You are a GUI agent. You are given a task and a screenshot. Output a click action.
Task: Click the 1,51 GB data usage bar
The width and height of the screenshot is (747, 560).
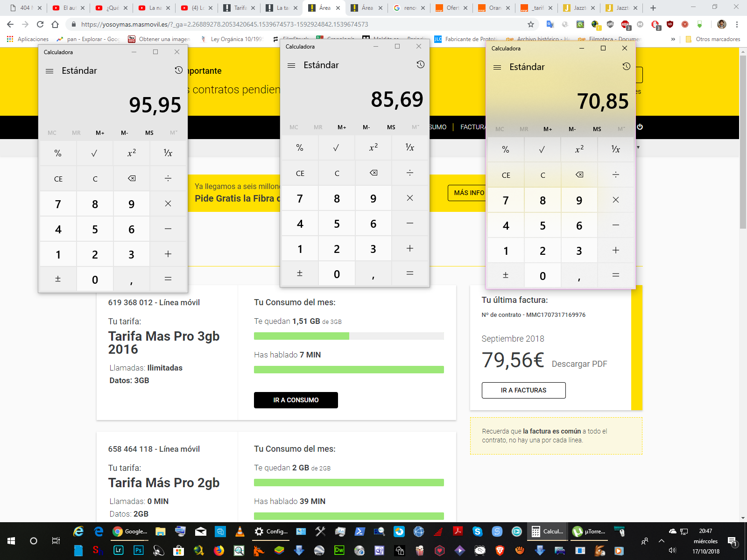[x=348, y=336]
